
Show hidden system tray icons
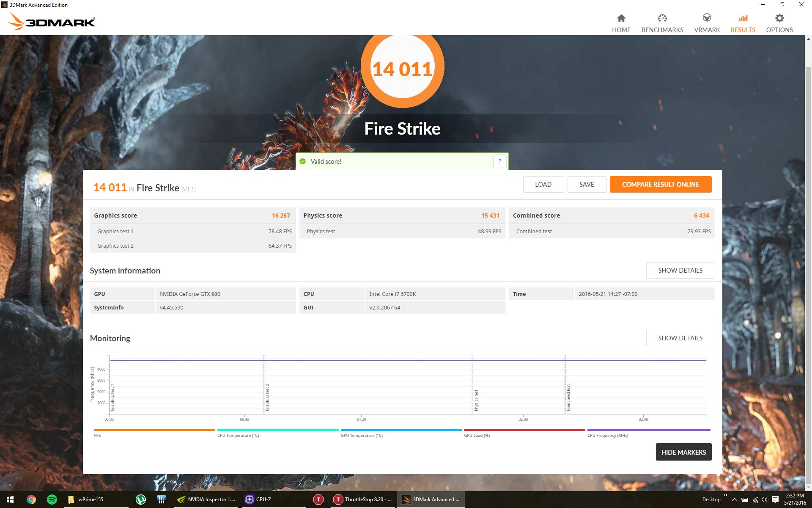[x=735, y=500]
